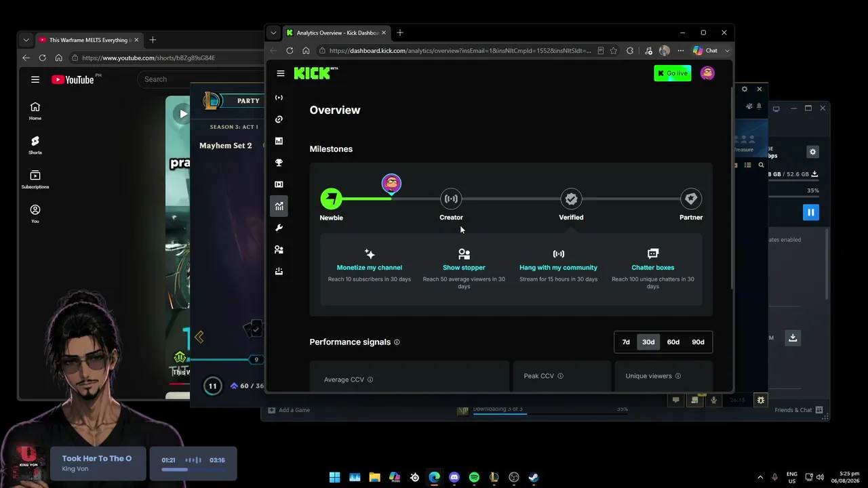Select the 7d time range
The height and width of the screenshot is (488, 868).
coord(626,342)
